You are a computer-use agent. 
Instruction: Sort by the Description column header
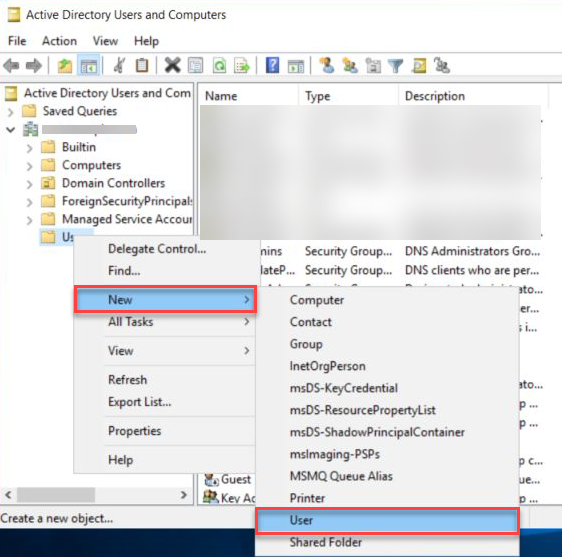(473, 96)
